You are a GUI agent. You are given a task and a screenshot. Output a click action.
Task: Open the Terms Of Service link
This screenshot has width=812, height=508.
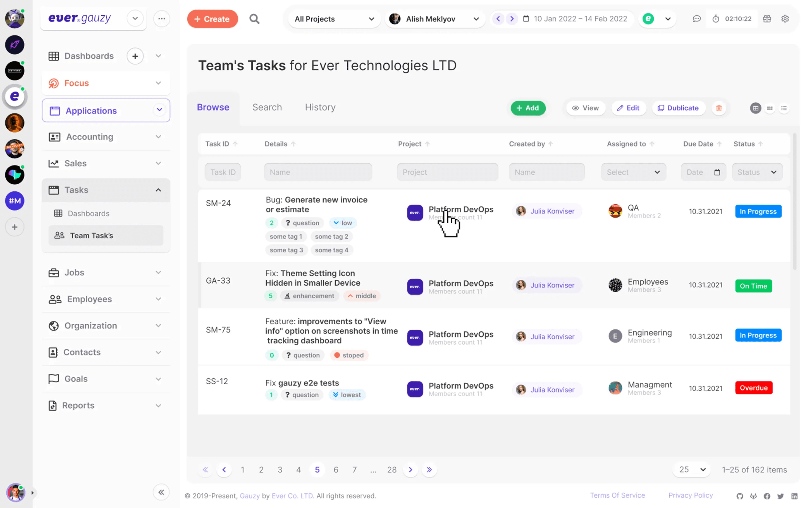tap(617, 495)
